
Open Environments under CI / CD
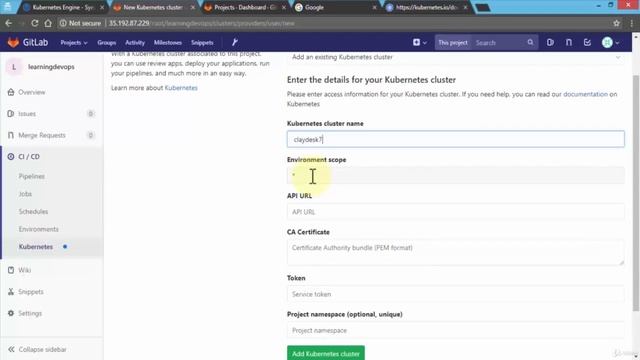click(38, 229)
